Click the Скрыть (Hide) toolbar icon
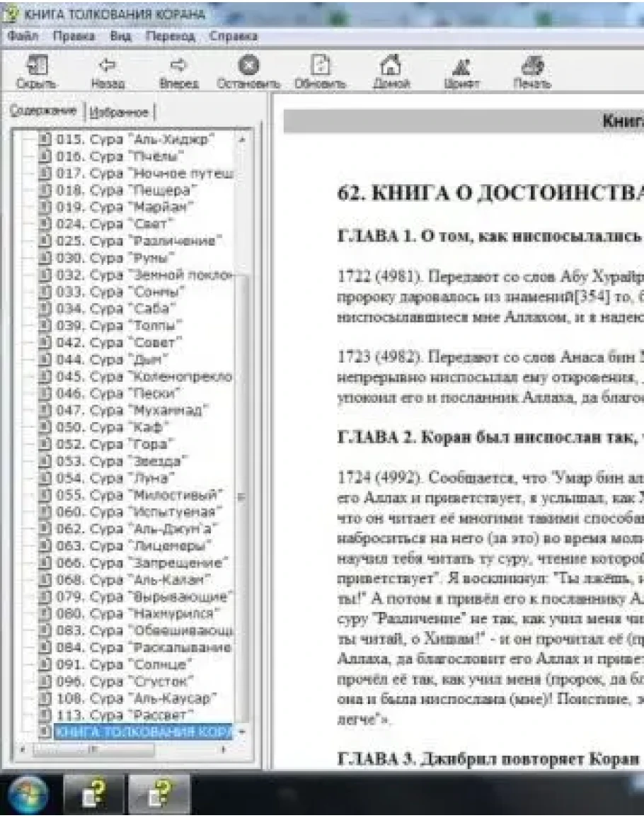This screenshot has height=818, width=644. click(x=35, y=67)
